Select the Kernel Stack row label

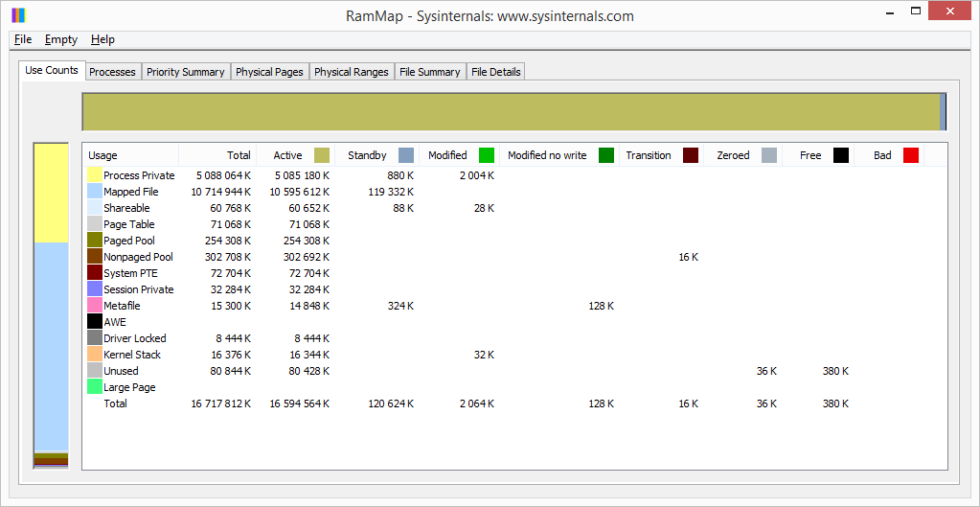(132, 355)
